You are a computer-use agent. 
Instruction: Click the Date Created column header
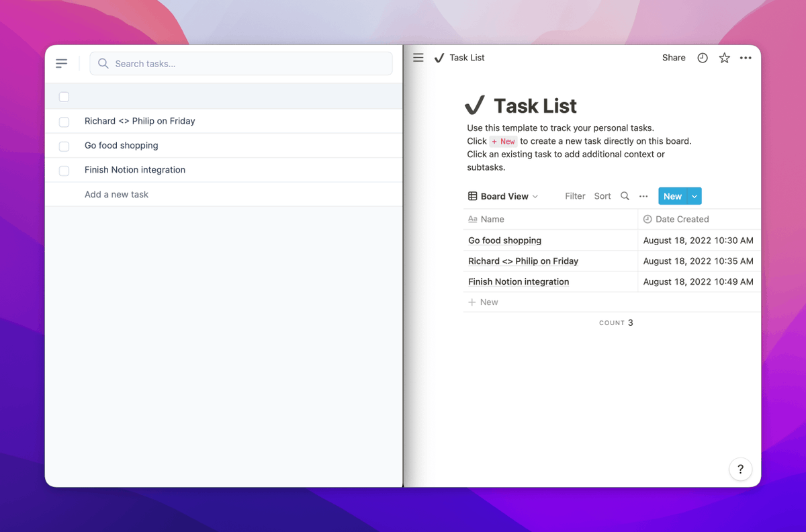[x=699, y=219]
